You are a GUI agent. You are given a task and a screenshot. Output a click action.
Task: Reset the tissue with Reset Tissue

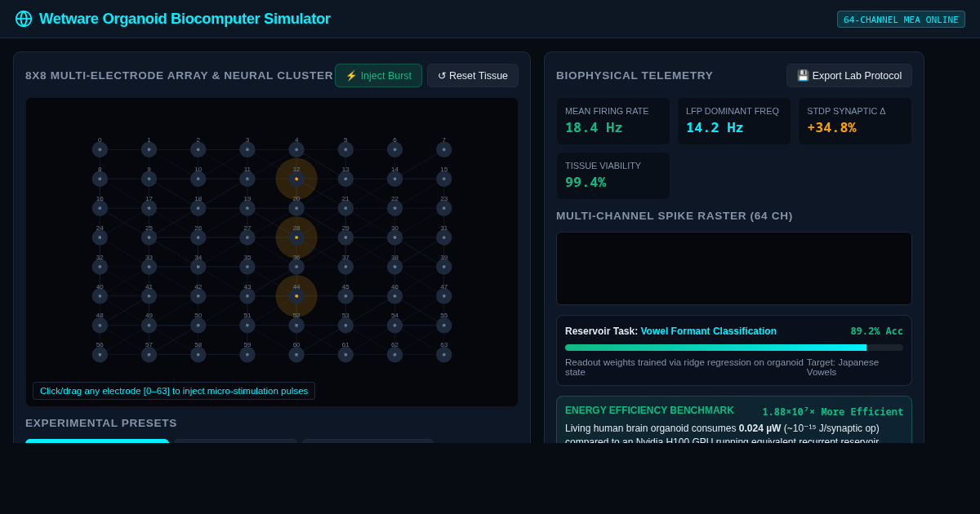click(473, 76)
